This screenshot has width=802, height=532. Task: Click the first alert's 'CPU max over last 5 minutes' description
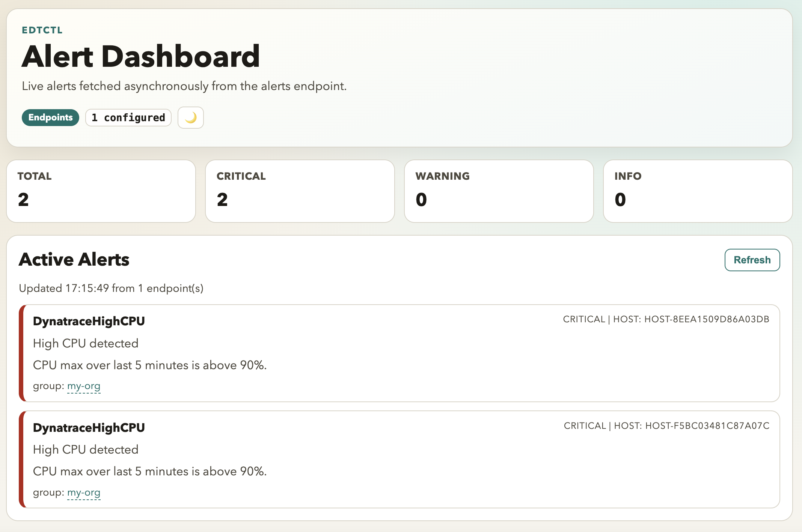150,365
